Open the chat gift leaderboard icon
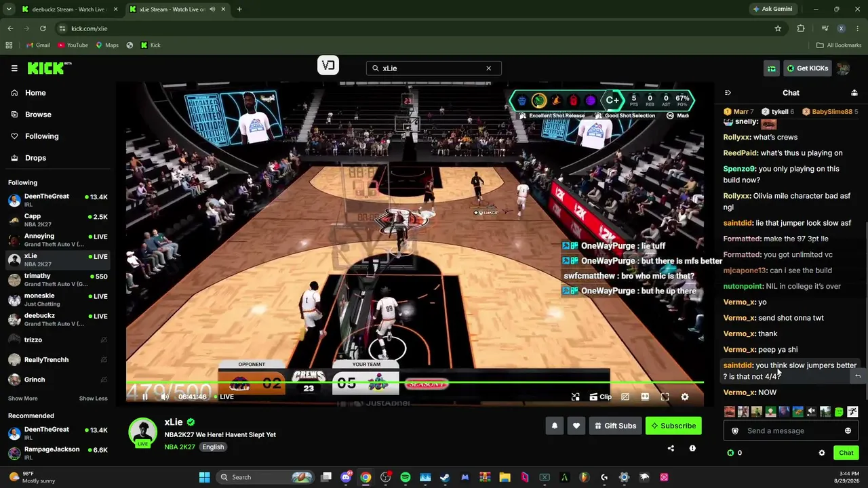Image resolution: width=868 pixels, height=488 pixels. click(x=854, y=93)
